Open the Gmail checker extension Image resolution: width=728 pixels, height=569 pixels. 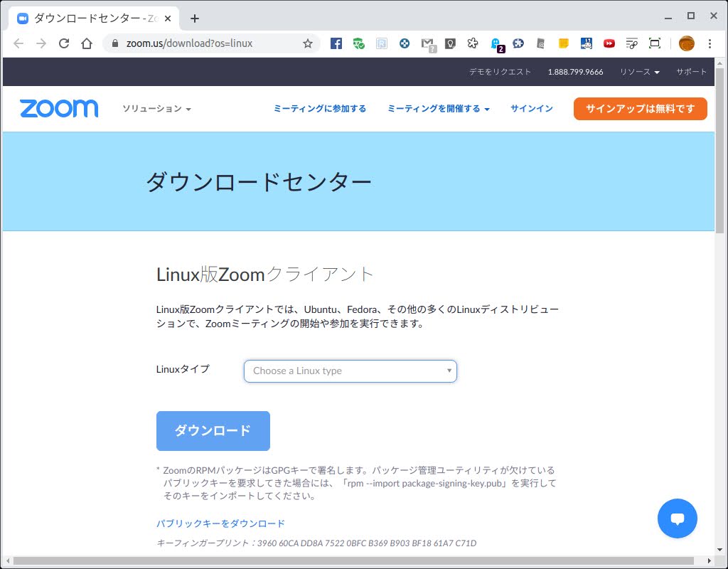point(429,45)
